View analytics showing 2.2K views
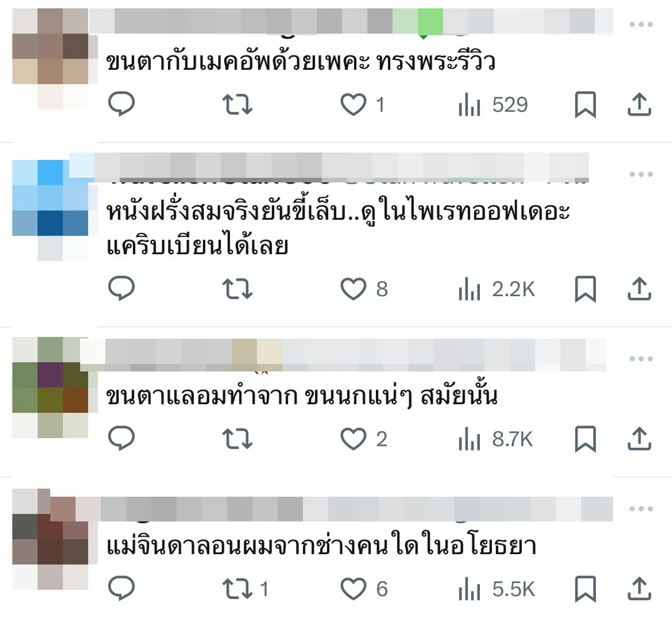The height and width of the screenshot is (625, 672). [496, 289]
